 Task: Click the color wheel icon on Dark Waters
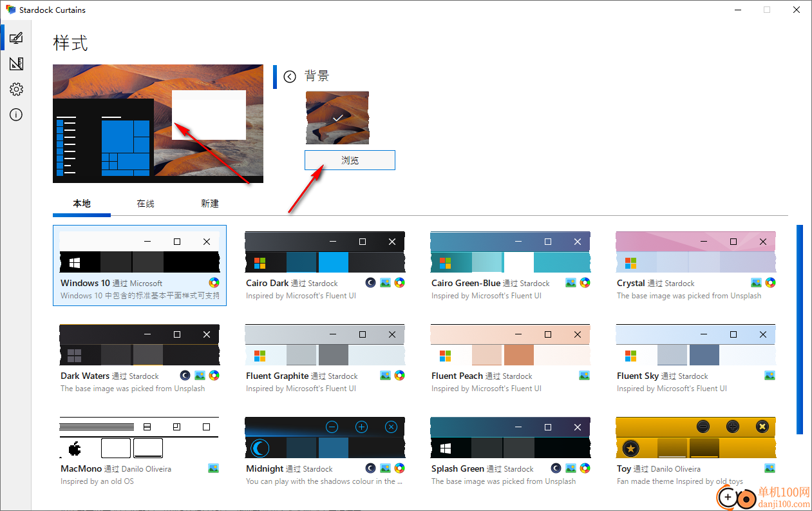point(214,375)
